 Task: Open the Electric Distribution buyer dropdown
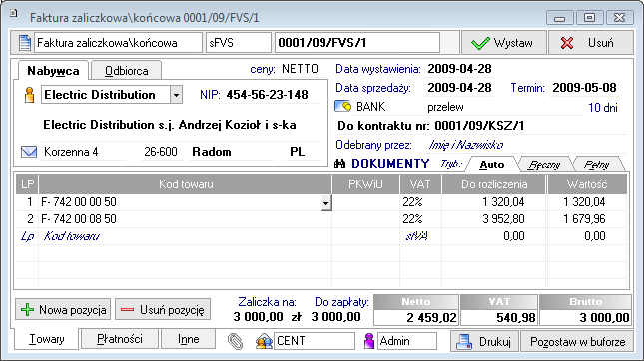tap(176, 95)
